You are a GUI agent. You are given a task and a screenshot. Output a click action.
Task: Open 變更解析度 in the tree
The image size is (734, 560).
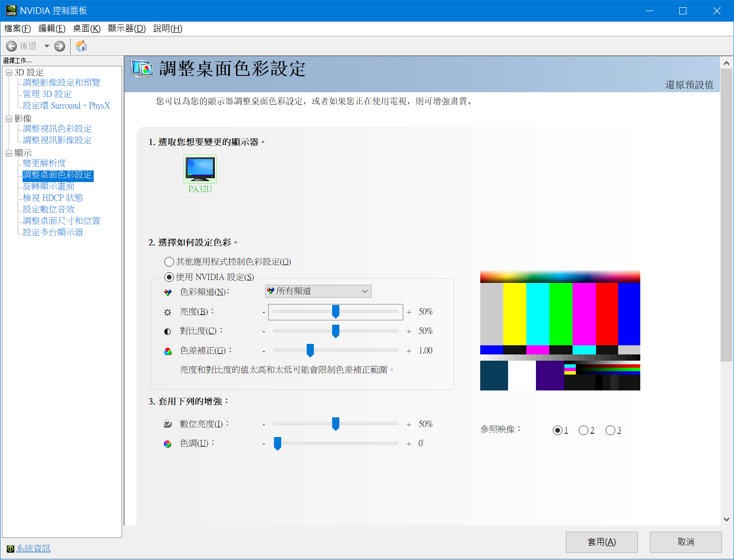click(x=44, y=163)
